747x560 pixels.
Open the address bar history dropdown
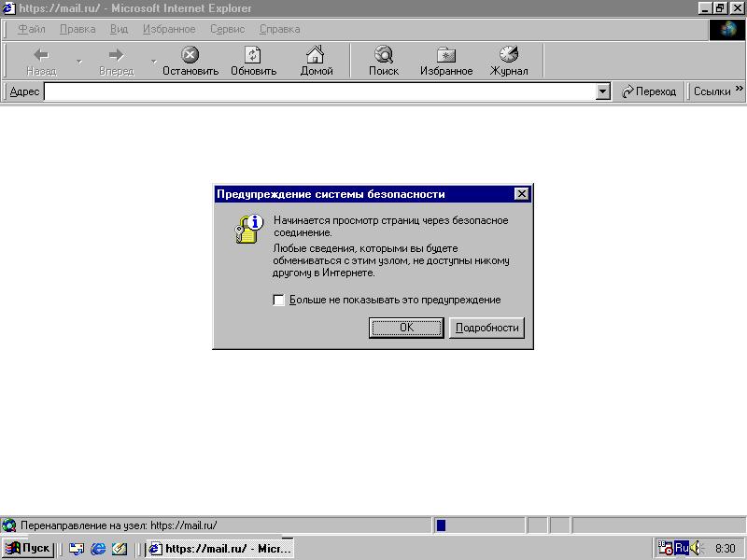pyautogui.click(x=601, y=91)
